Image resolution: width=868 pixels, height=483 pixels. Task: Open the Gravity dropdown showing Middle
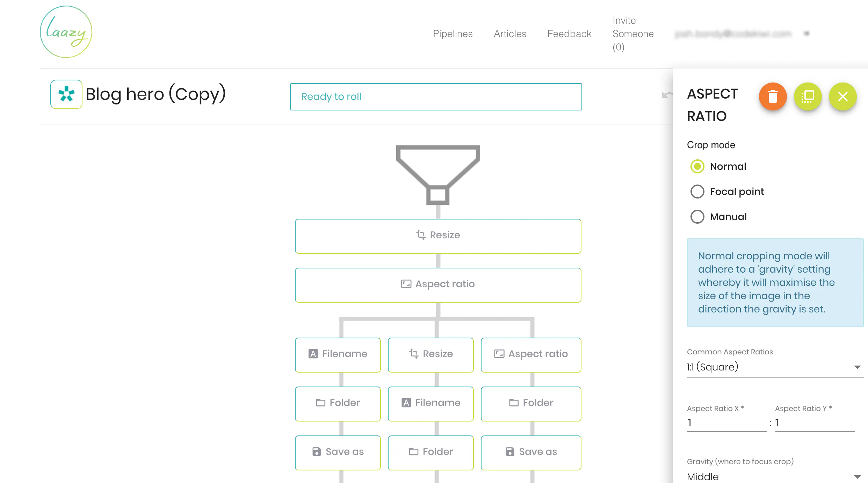click(x=775, y=476)
